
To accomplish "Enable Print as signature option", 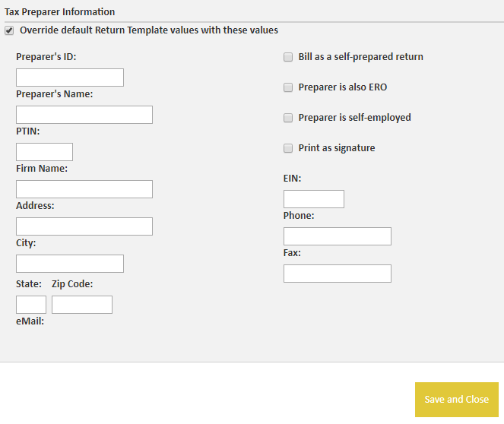I will coord(288,148).
